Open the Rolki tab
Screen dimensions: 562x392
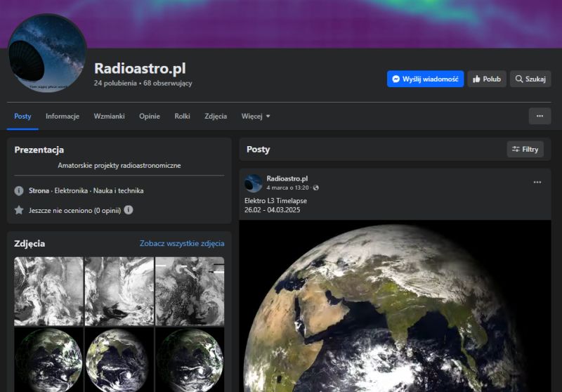pos(182,116)
